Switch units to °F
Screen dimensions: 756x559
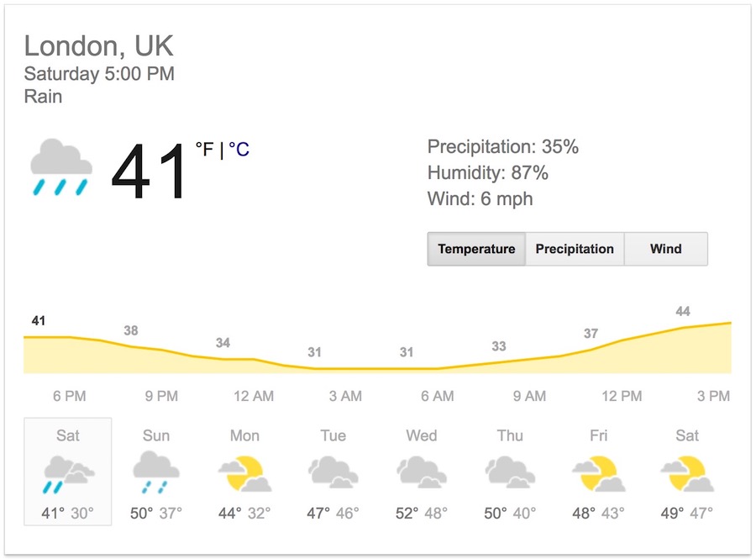[204, 149]
